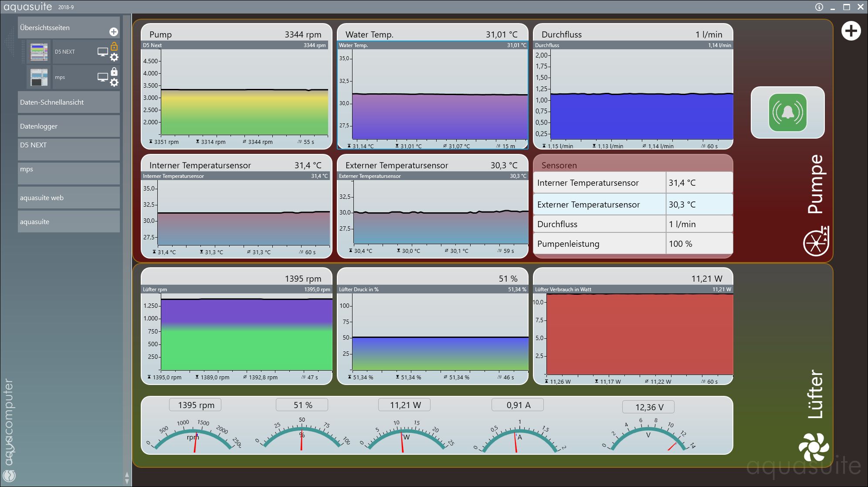Open the mps overview page thumbnail
868x487 pixels.
39,77
